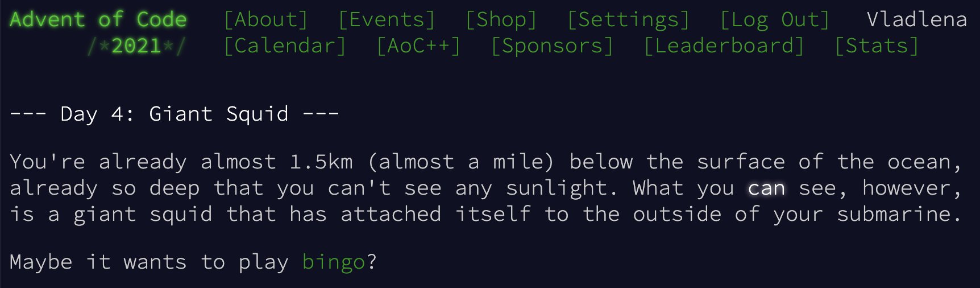Open the About page
Image resolution: width=980 pixels, height=288 pixels.
coord(265,20)
